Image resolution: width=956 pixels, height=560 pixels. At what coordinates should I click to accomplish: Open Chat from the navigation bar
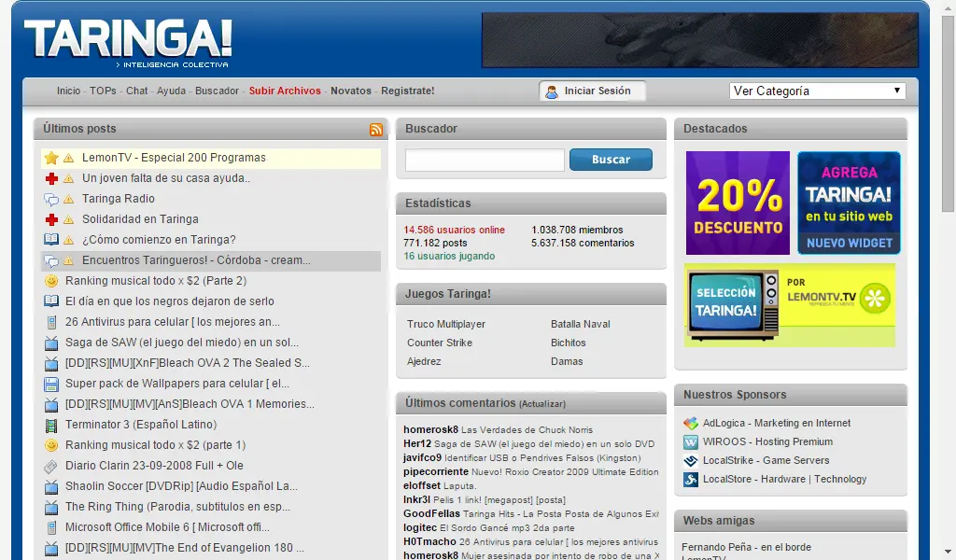tap(136, 91)
